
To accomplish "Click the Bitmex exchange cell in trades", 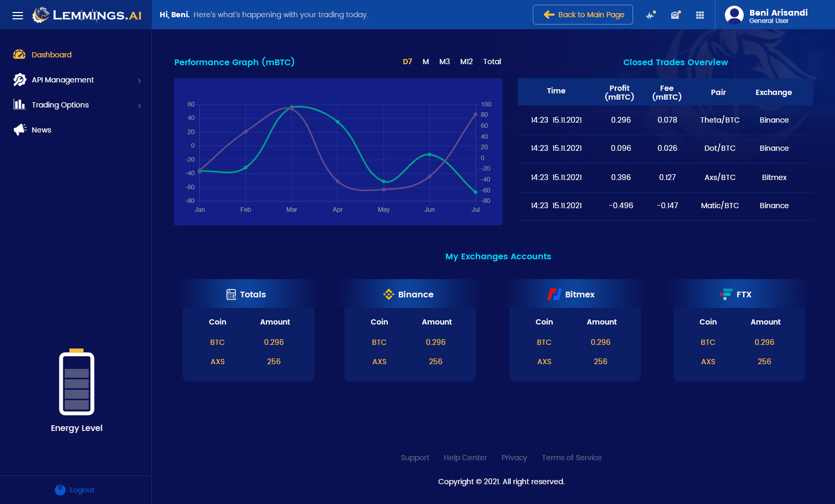I will coord(774,177).
